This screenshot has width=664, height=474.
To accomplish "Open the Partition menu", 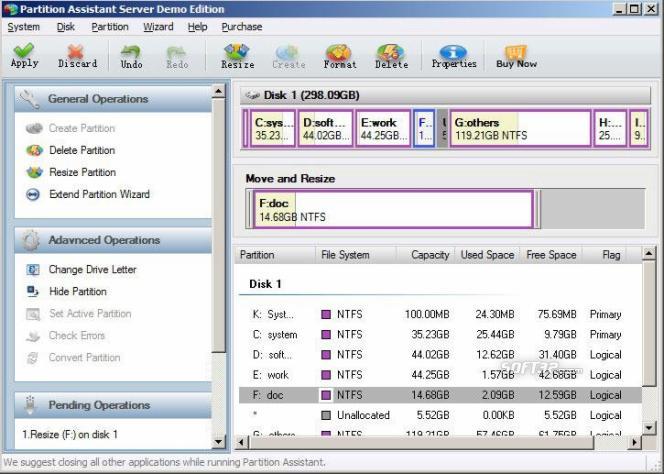I will [110, 27].
